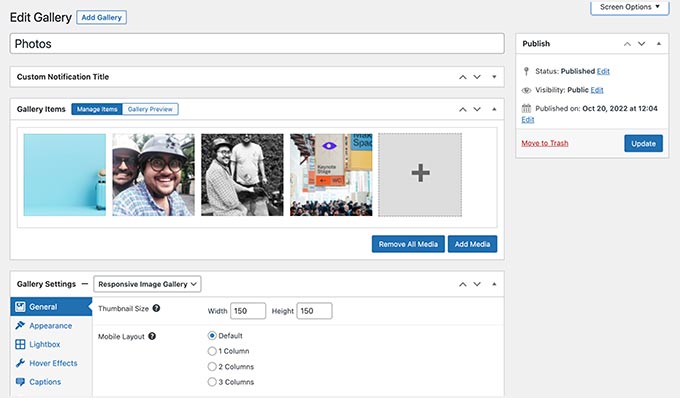680x398 pixels.
Task: Click the gallery title field Photos
Action: pos(257,44)
